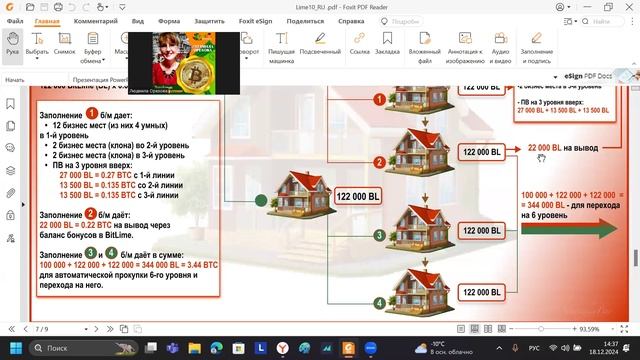Open the Comments panel in left sidebar

[x=11, y=148]
